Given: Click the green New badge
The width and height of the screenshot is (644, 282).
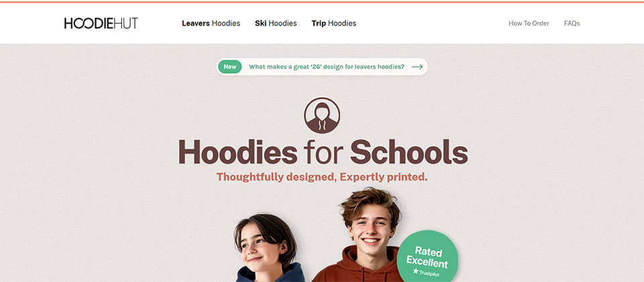Looking at the screenshot, I should click(230, 66).
